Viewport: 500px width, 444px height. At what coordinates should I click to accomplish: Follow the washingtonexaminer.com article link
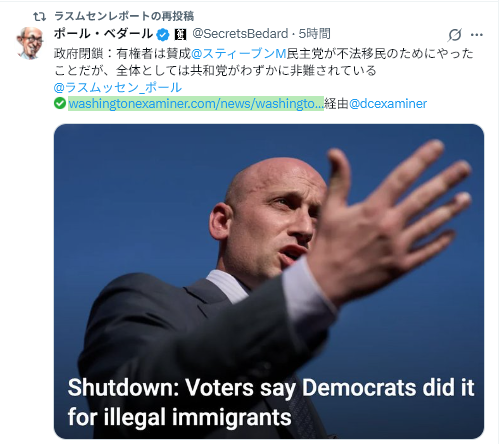[196, 104]
